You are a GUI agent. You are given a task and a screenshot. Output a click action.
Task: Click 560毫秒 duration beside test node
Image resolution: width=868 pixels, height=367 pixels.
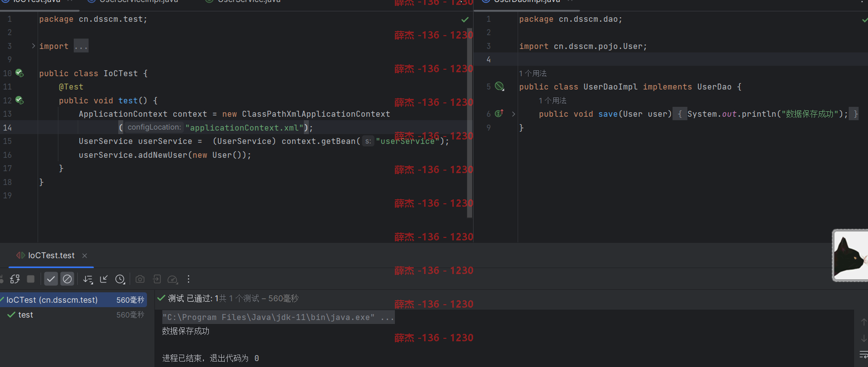130,315
